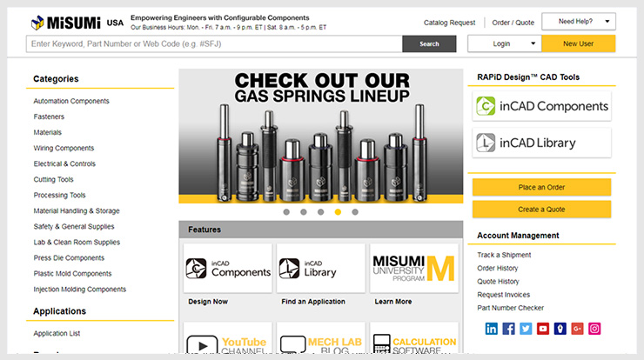
Task: Open the Mech Lab Blog tile
Action: [x=321, y=338]
